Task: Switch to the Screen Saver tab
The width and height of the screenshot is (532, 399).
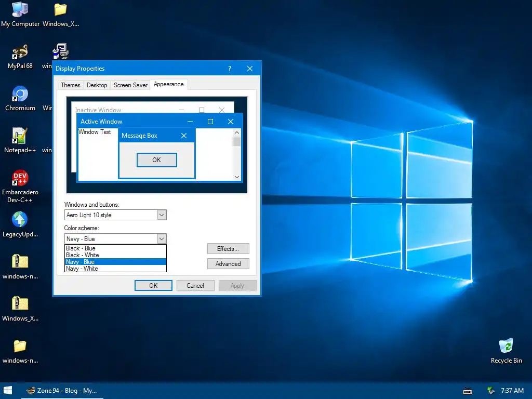Action: tap(130, 85)
